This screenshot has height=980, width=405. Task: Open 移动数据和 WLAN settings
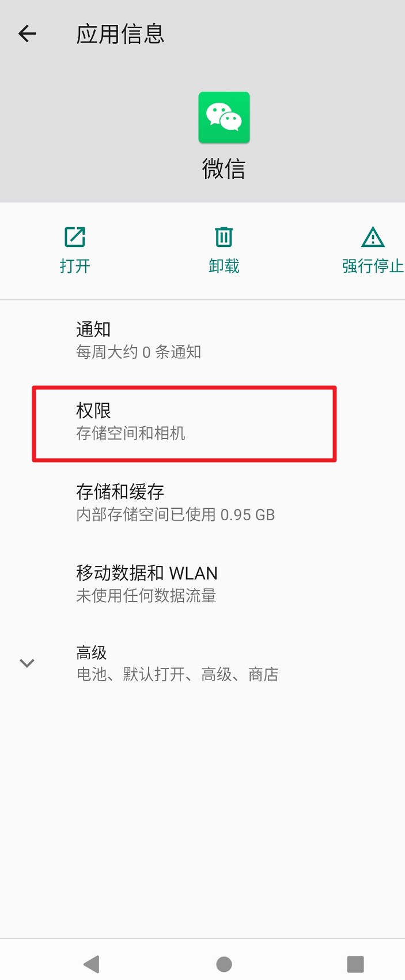pyautogui.click(x=202, y=584)
